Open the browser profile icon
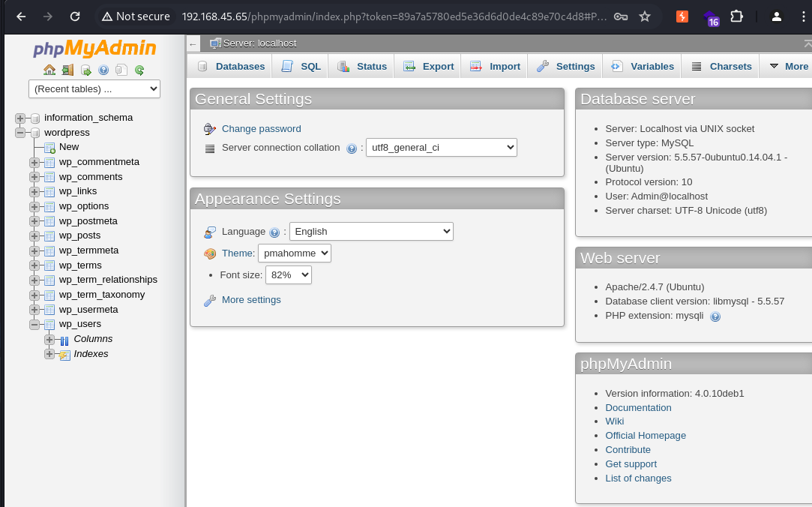 tap(776, 16)
